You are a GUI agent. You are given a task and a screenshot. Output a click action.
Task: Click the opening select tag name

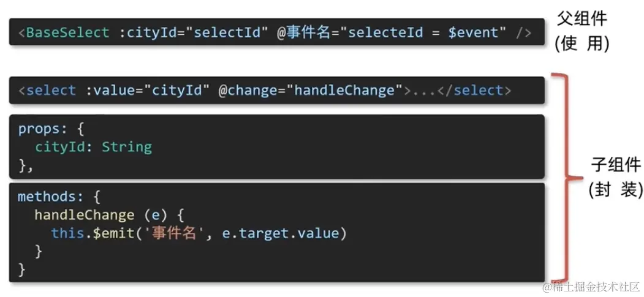click(x=51, y=91)
